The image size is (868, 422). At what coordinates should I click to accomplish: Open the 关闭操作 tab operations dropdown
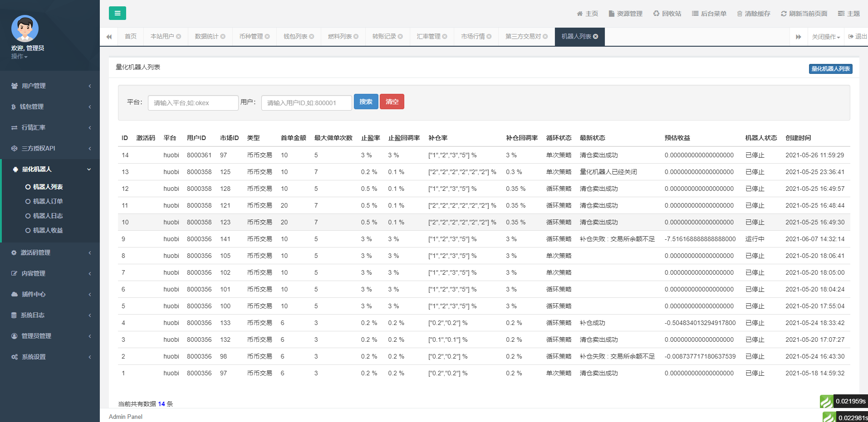click(x=825, y=36)
